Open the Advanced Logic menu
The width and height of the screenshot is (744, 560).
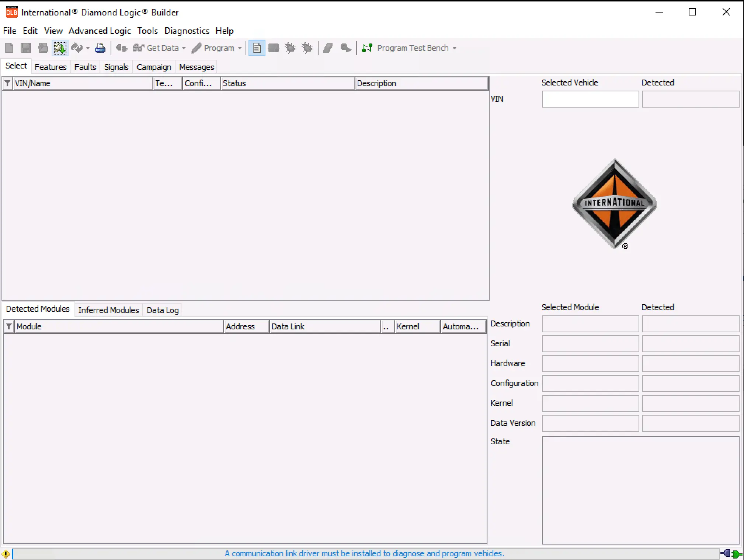click(x=100, y=31)
